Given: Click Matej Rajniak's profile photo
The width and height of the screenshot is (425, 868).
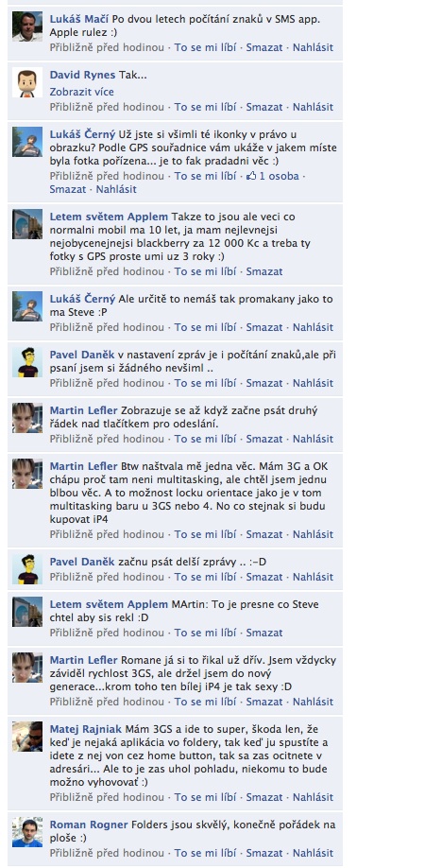Looking at the screenshot, I should tap(27, 737).
